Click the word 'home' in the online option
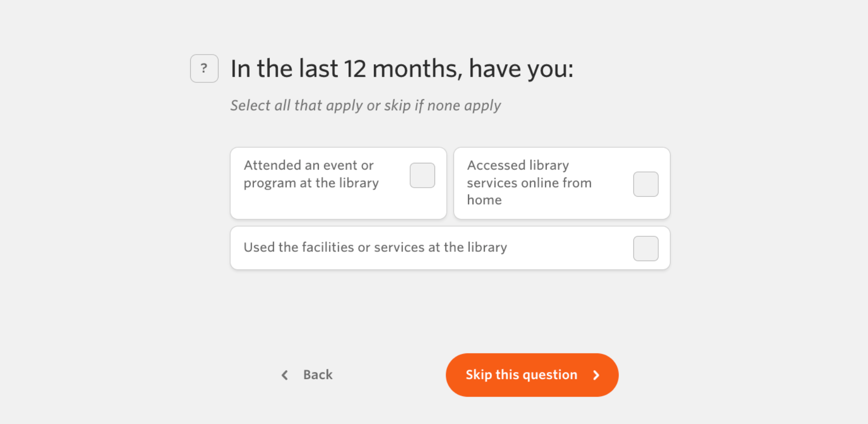Screen dimensions: 868x424 (484, 200)
